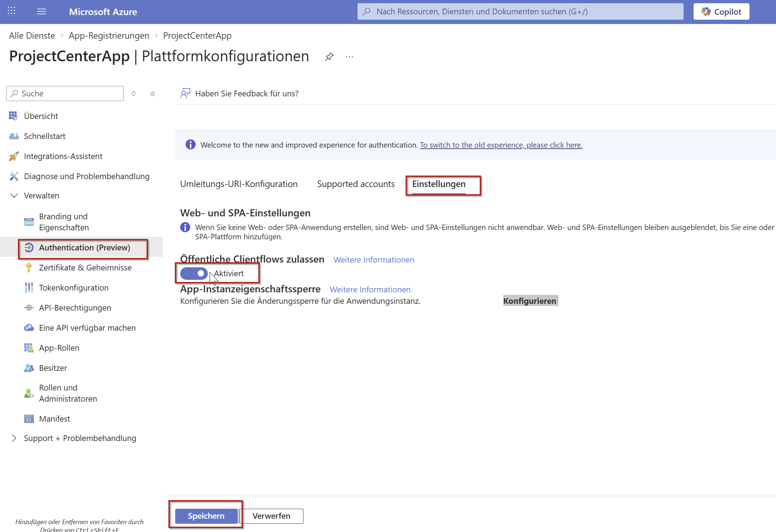
Task: Click the Rollen und Administratoren icon
Action: coord(29,393)
